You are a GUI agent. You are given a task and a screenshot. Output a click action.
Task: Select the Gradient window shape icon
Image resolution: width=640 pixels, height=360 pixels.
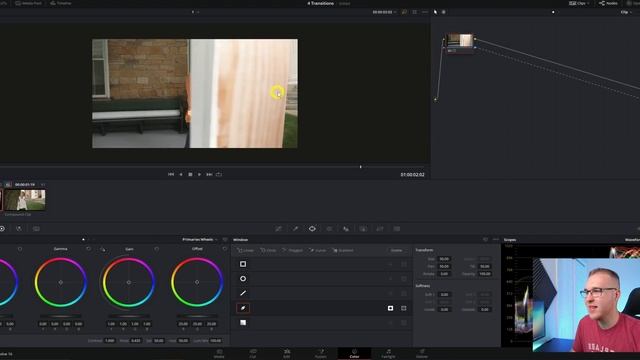tap(243, 322)
